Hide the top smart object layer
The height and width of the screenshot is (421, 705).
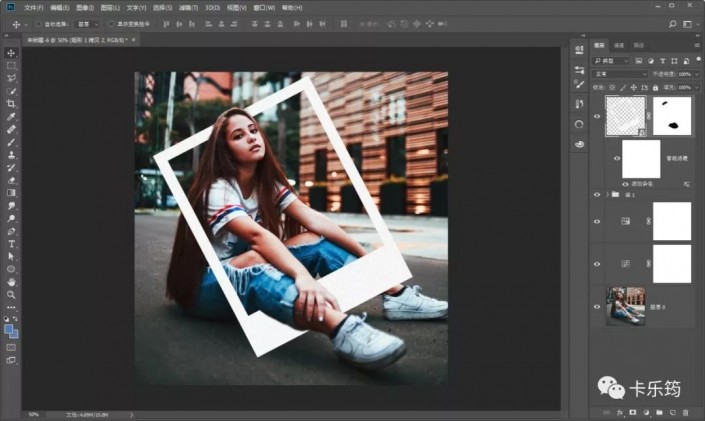point(597,116)
